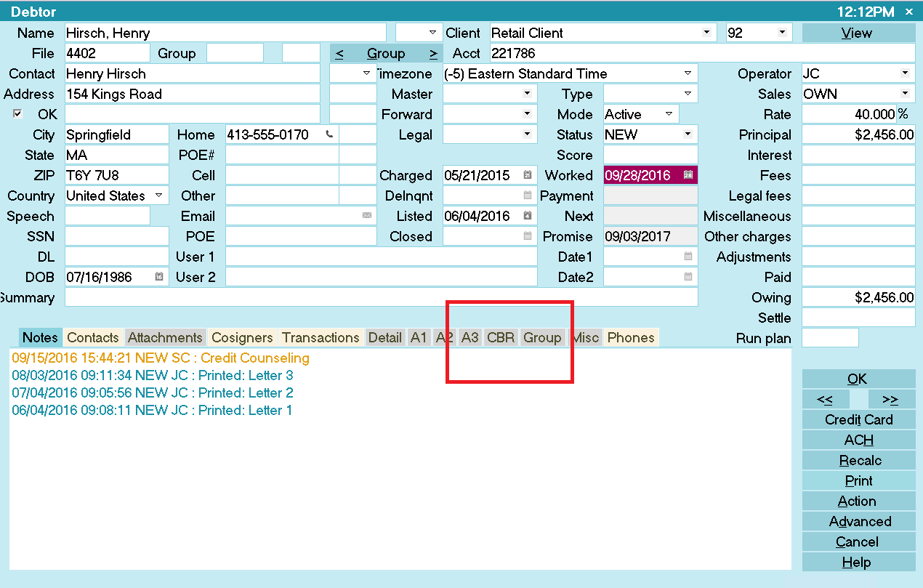Open the Contacts tab
The width and height of the screenshot is (923, 588).
(x=92, y=337)
